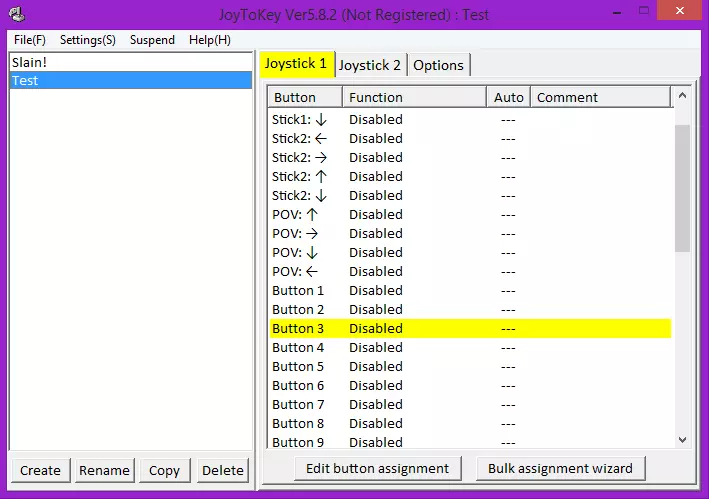
Task: Select the Stick2 left arrow row
Action: tap(470, 138)
